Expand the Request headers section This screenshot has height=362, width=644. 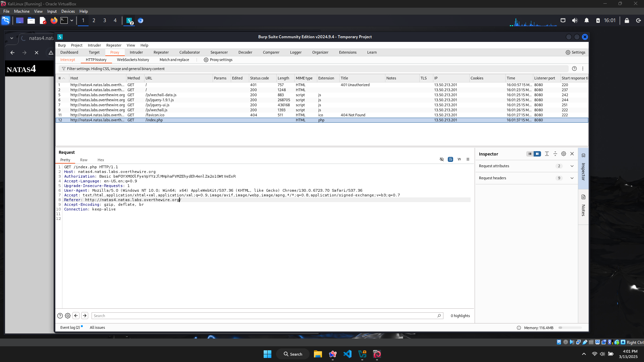tap(526, 178)
